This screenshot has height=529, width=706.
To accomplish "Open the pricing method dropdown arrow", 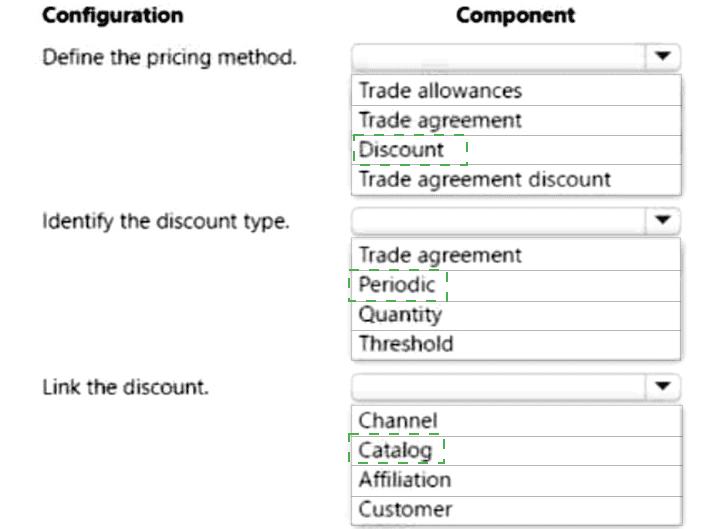I will click(662, 57).
